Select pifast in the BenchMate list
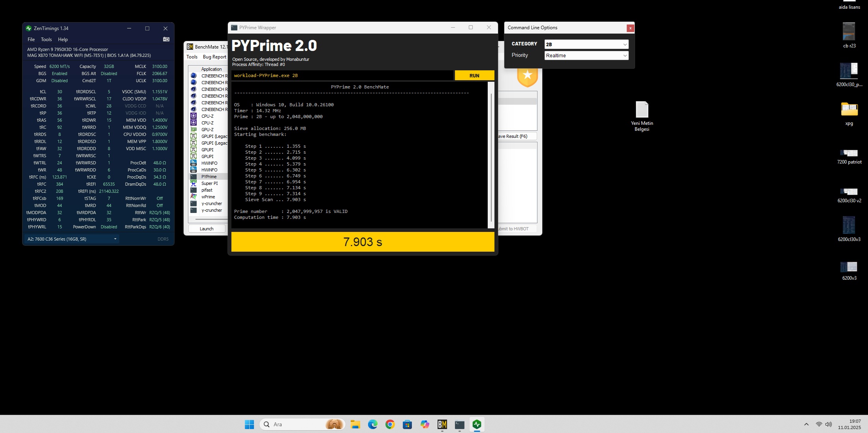Image resolution: width=868 pixels, height=433 pixels. click(207, 190)
